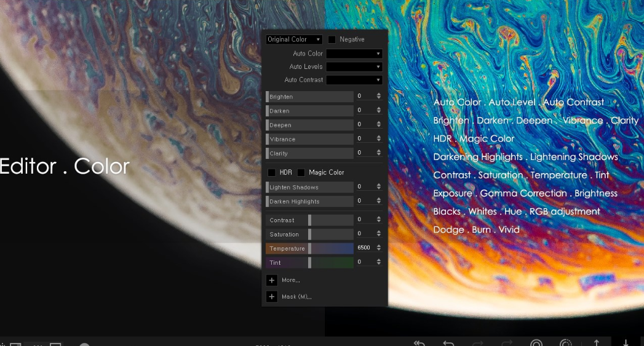Image resolution: width=644 pixels, height=346 pixels.
Task: Click the double-arrow undo all icon
Action: (x=419, y=343)
